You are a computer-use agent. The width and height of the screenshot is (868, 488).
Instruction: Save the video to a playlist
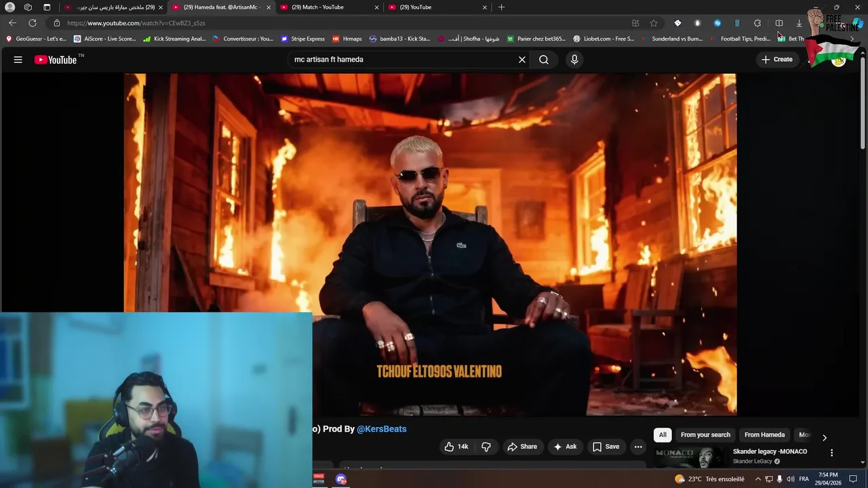pos(606,447)
